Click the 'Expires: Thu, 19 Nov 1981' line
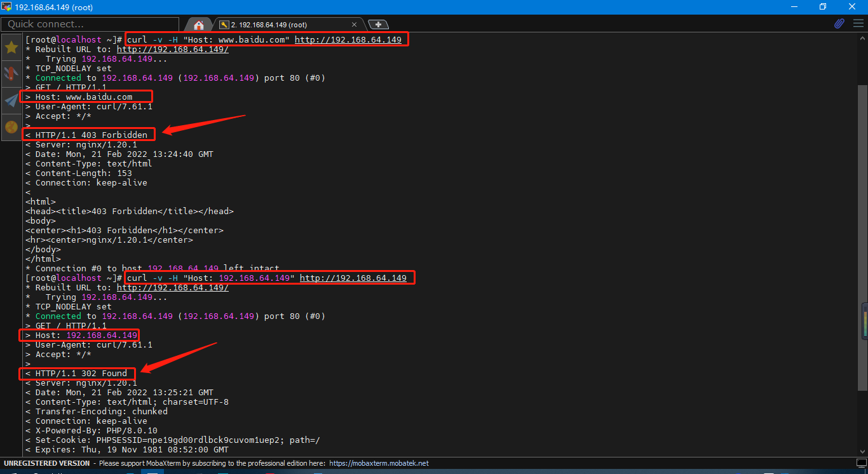868x474 pixels. coord(127,449)
